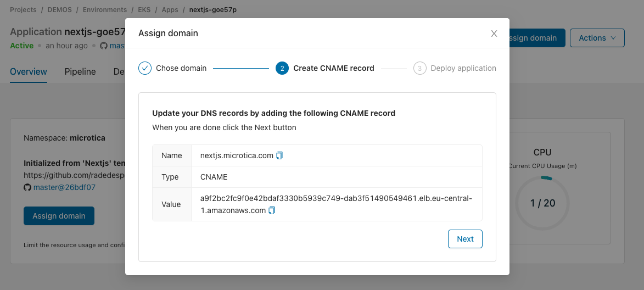This screenshot has width=644, height=290.
Task: Click the Name row header cell
Action: [x=172, y=155]
